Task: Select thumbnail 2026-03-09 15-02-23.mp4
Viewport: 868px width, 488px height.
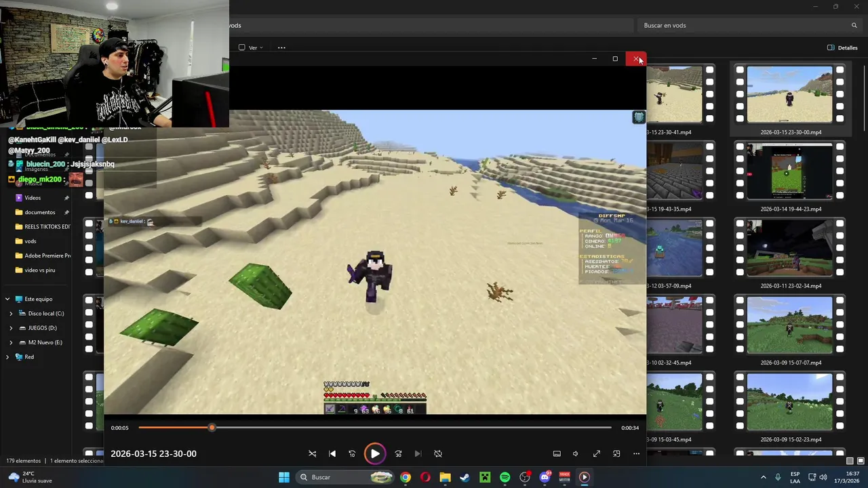Action: coord(789,402)
